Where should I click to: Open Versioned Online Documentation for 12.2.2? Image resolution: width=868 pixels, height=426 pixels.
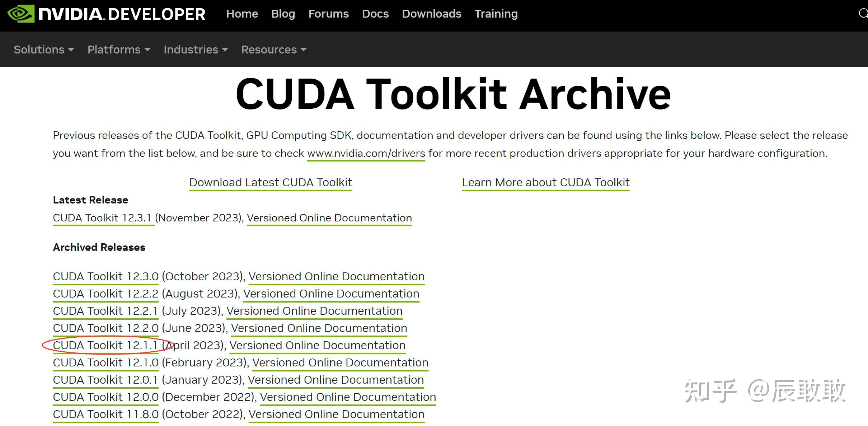pyautogui.click(x=331, y=294)
